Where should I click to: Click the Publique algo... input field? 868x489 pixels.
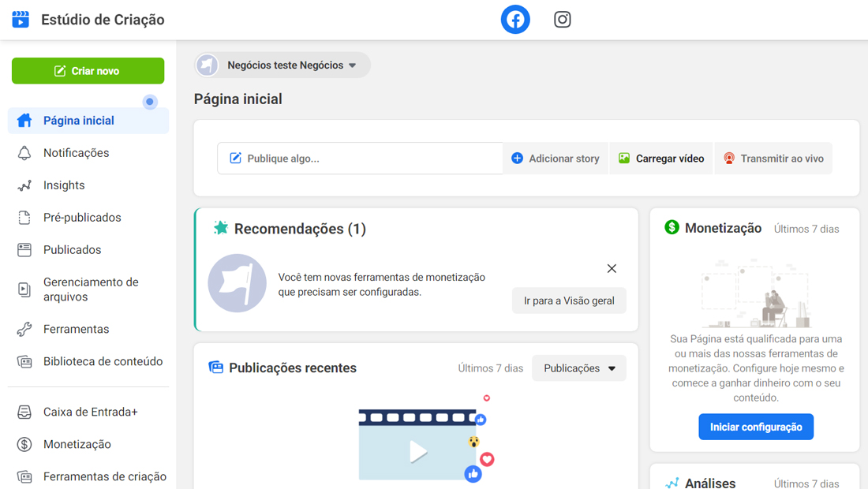point(360,159)
